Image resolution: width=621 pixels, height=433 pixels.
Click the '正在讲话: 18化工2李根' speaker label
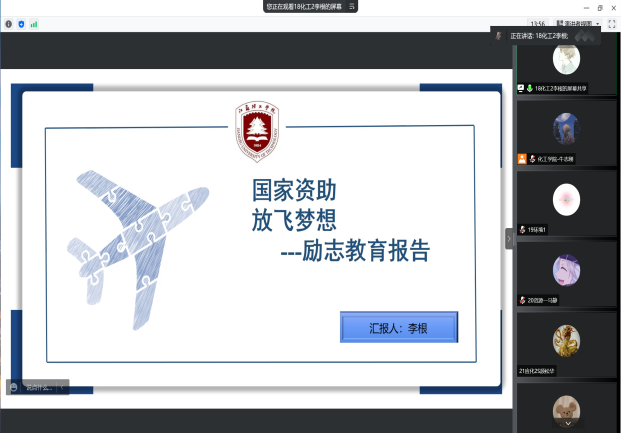pos(538,35)
